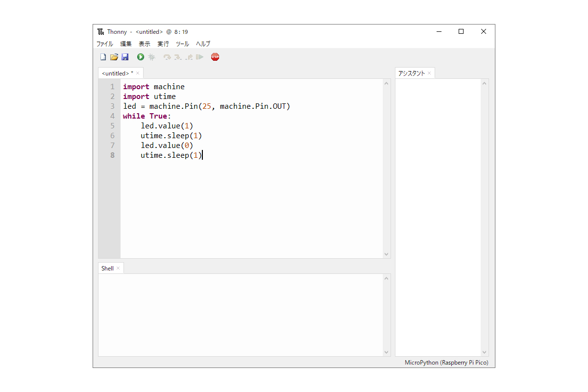Image resolution: width=588 pixels, height=392 pixels.
Task: Click the MicroPython (Raspberry Pi Pico) interpreter selector
Action: click(446, 363)
